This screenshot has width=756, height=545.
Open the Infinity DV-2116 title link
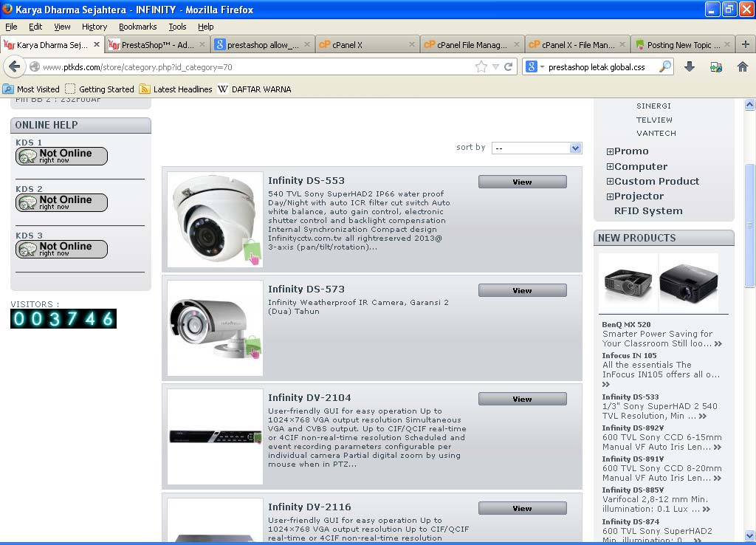[309, 507]
